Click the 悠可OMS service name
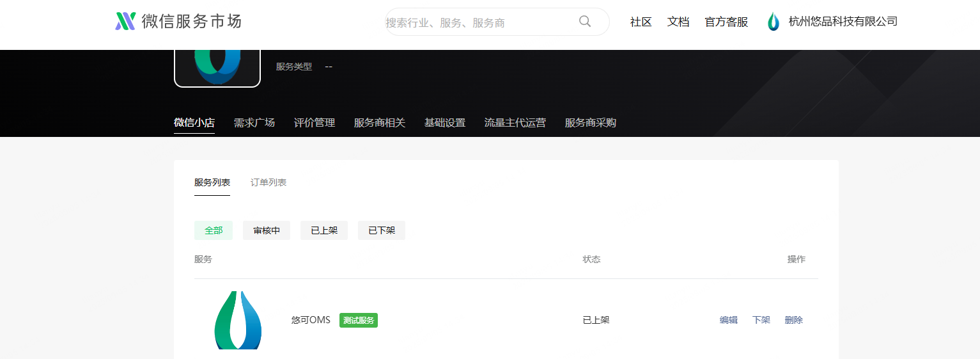 click(311, 320)
